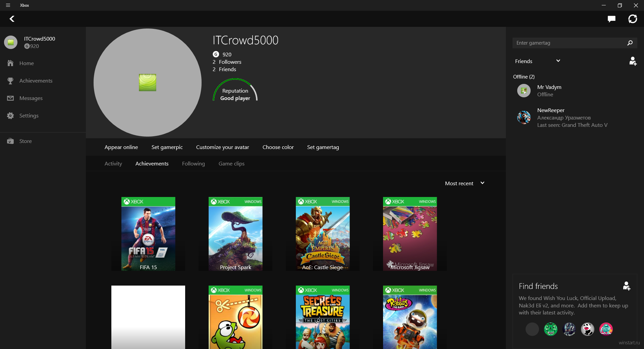Expand the Friends filter dropdown
The height and width of the screenshot is (349, 644).
click(538, 61)
